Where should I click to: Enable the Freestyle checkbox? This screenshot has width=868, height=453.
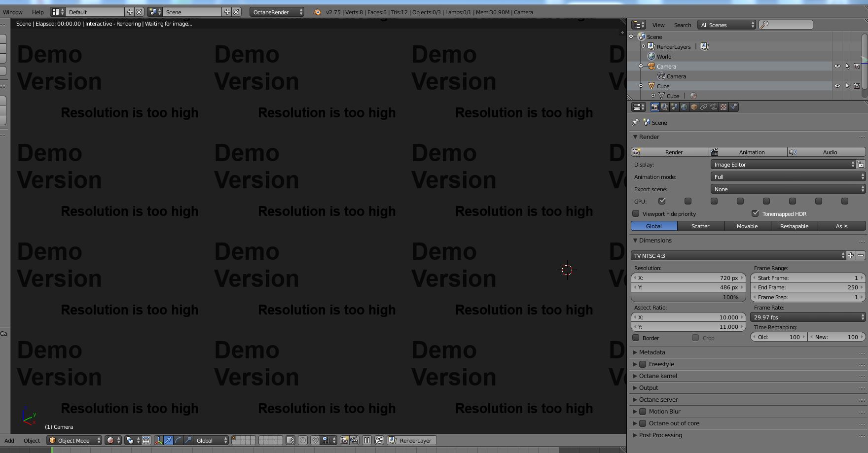[x=643, y=364]
